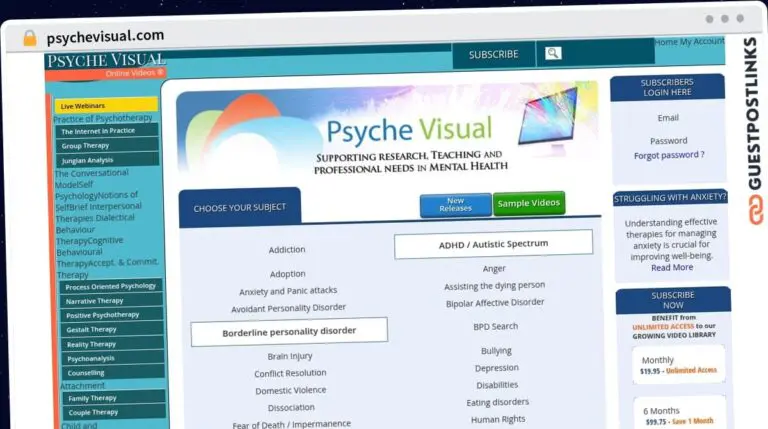Open Bipolar Affective Disorder subject
This screenshot has width=768, height=429.
point(495,303)
